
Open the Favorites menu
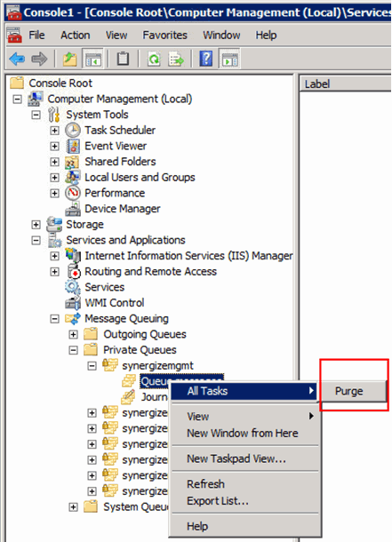point(165,35)
